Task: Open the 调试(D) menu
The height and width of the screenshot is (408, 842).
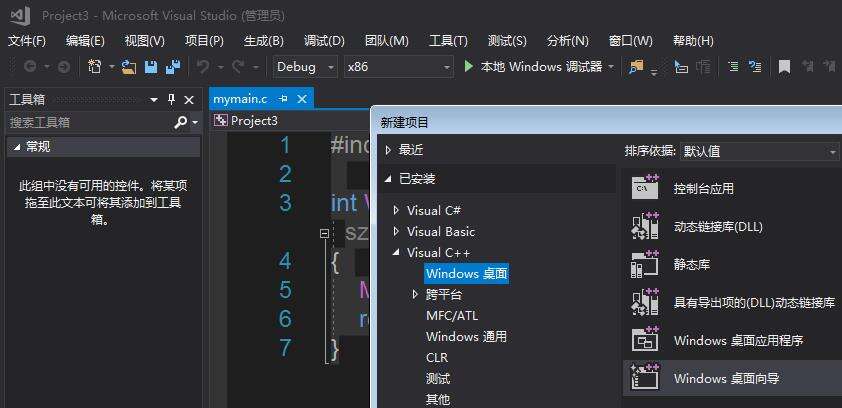Action: (x=324, y=41)
